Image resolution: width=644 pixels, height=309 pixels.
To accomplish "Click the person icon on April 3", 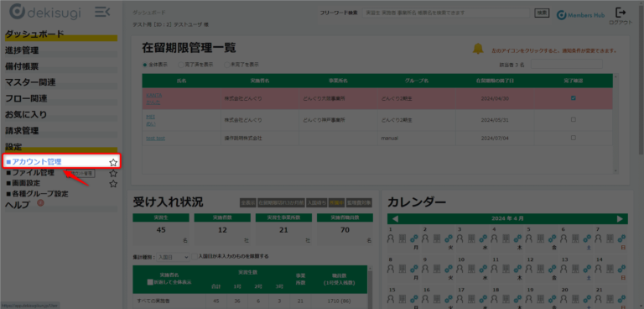I will [x=461, y=238].
